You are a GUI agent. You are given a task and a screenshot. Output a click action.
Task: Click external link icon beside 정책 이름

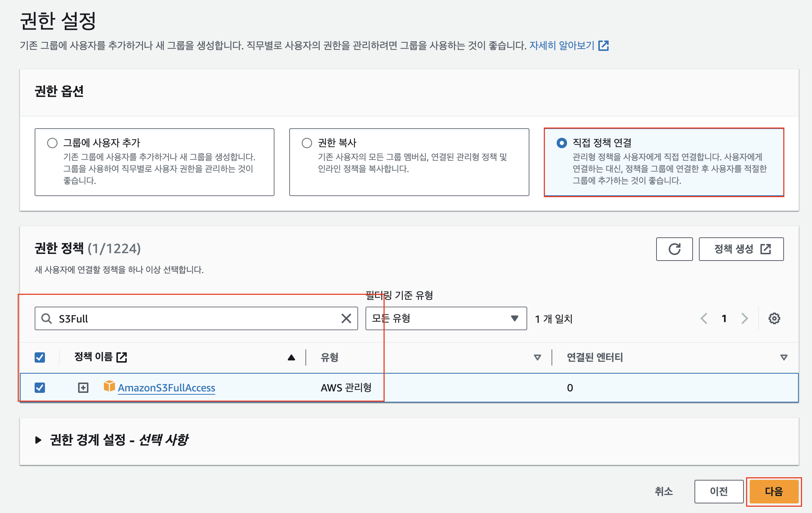[122, 357]
